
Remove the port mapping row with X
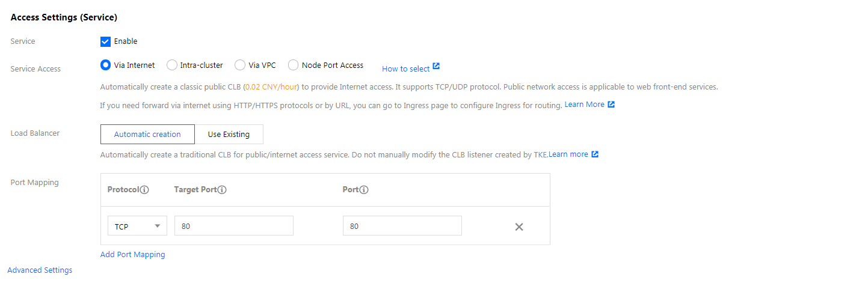click(x=519, y=227)
